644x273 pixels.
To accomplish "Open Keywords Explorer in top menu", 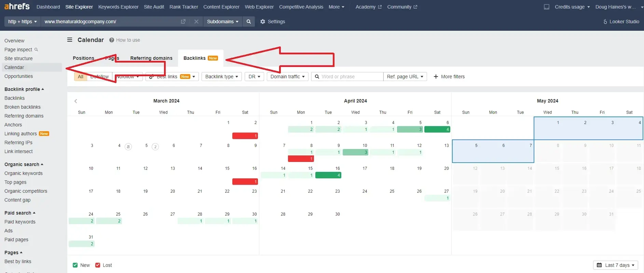I will coord(118,7).
